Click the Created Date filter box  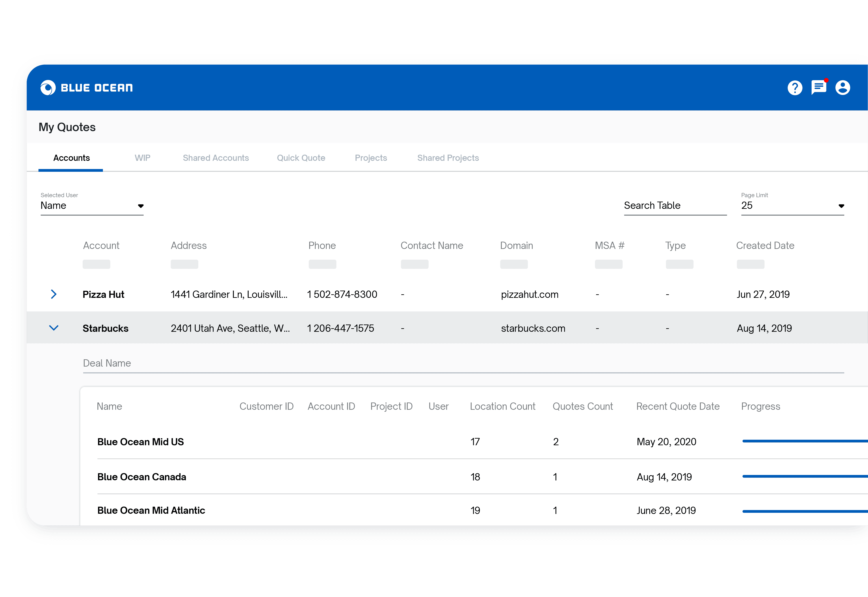tap(751, 264)
